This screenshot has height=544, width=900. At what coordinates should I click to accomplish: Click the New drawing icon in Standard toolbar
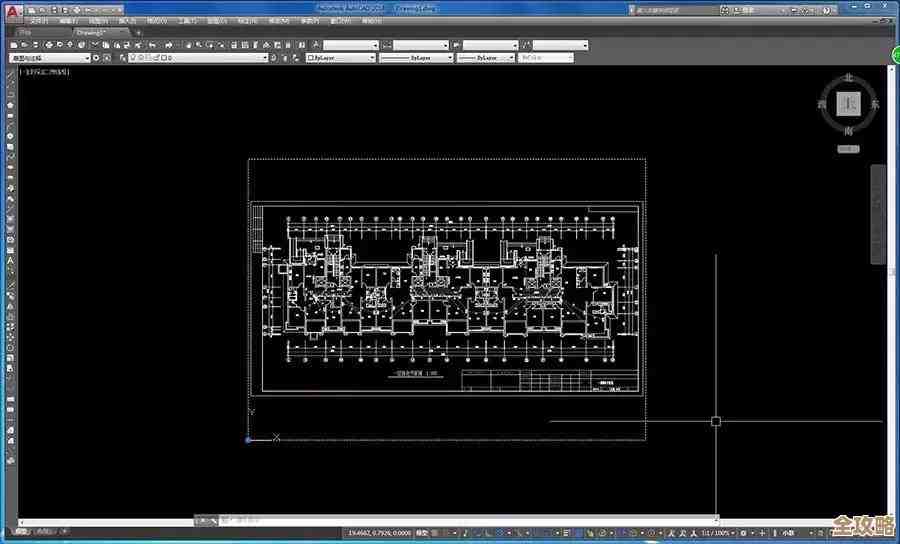(x=14, y=45)
